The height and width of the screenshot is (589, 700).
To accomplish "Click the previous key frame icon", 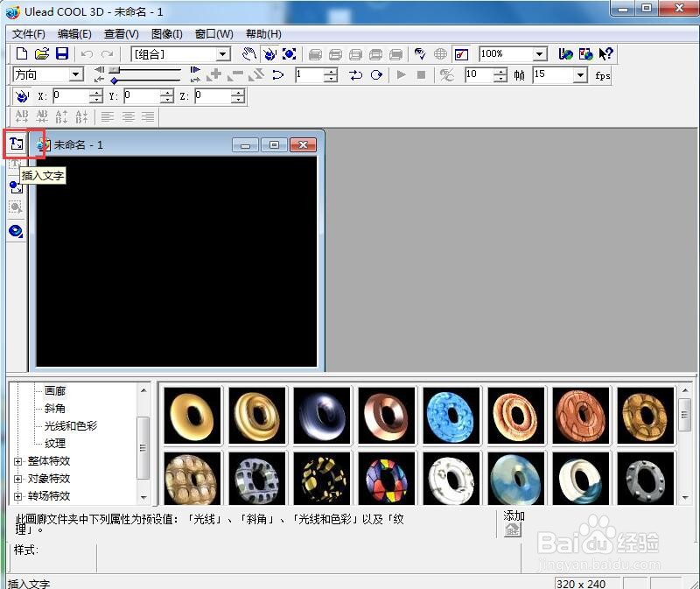I will 99,79.
